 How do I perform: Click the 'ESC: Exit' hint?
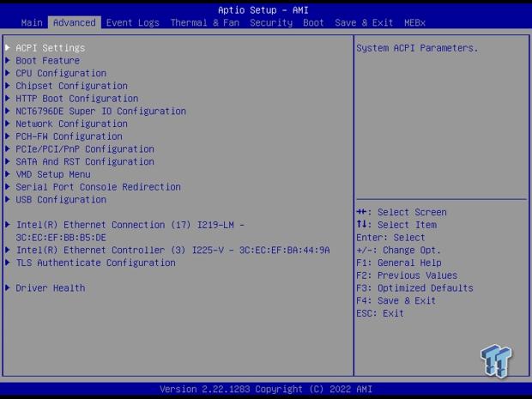[x=380, y=313]
